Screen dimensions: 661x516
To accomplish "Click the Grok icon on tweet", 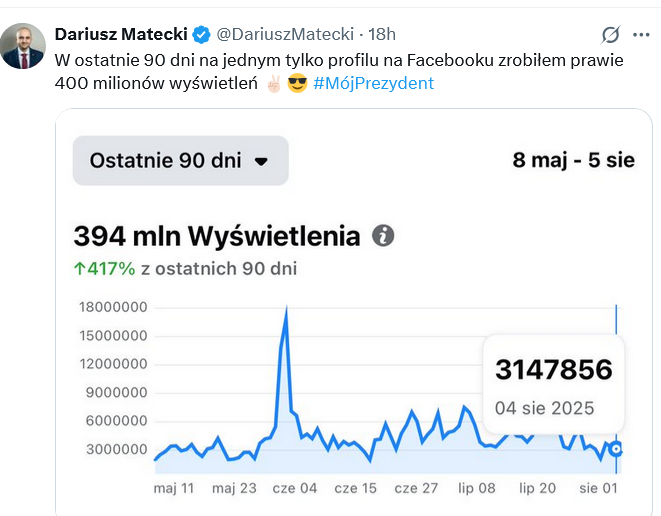I will coord(610,36).
